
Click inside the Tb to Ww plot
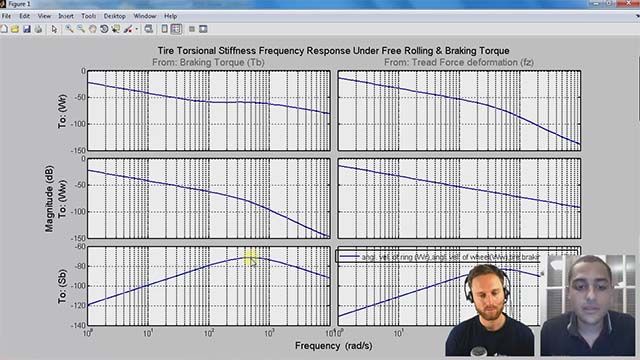[209, 198]
